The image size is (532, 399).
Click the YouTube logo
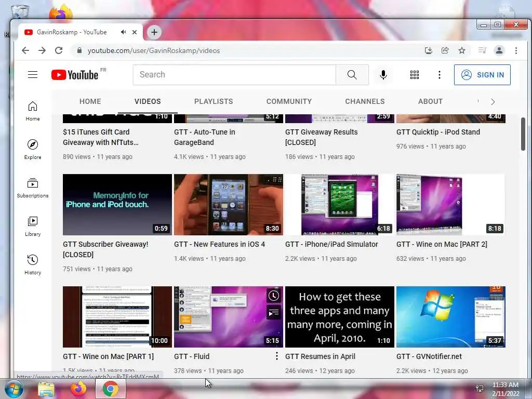pyautogui.click(x=75, y=75)
